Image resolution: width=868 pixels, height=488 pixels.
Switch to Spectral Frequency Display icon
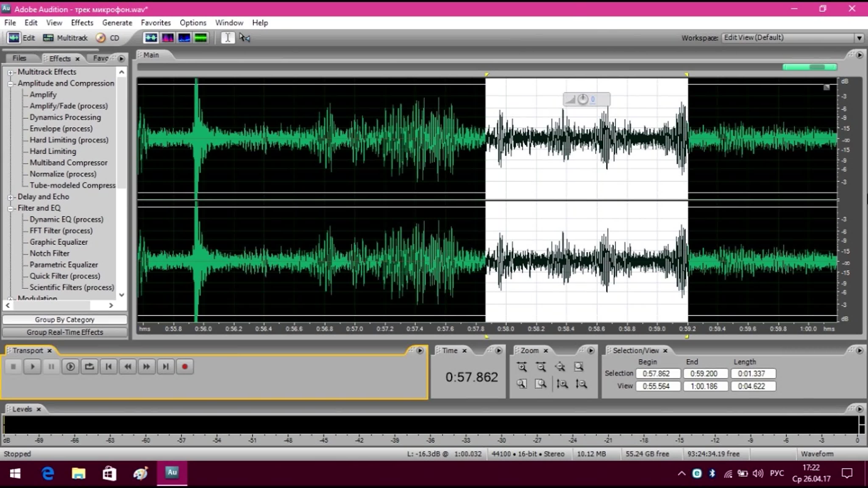167,38
